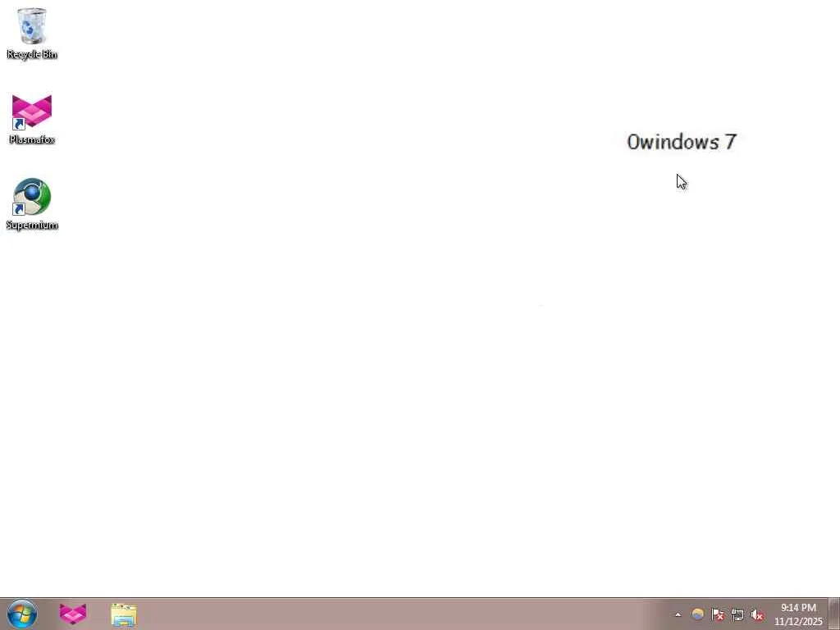Open the clock showing 9:14 PM
This screenshot has width=840, height=630.
(x=798, y=614)
